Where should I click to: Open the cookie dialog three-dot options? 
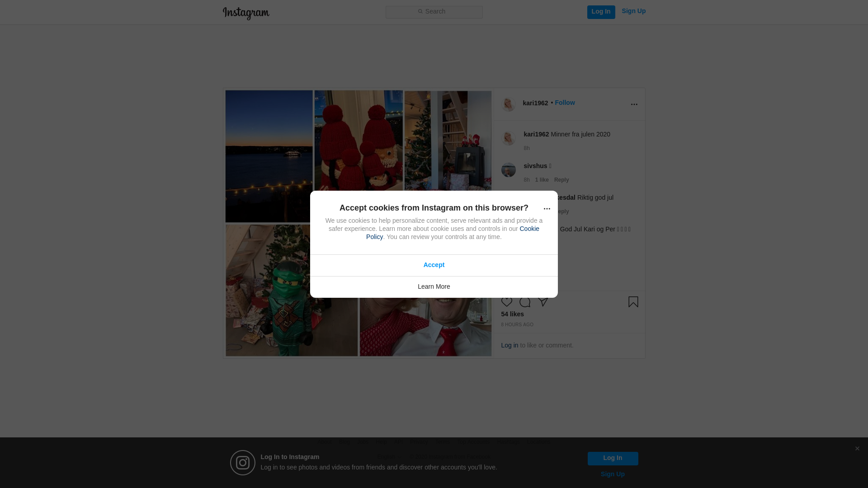tap(547, 208)
